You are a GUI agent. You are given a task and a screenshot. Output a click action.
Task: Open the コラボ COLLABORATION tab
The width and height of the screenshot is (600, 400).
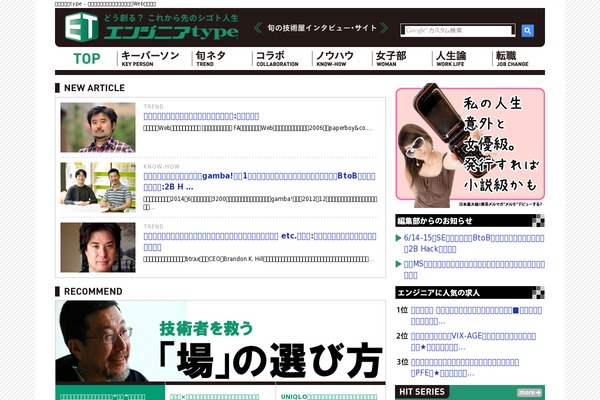click(277, 59)
